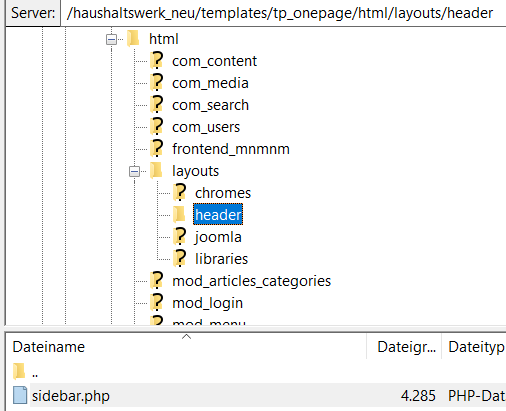The image size is (506, 411).
Task: Click the parent directory folder icon
Action: [19, 371]
